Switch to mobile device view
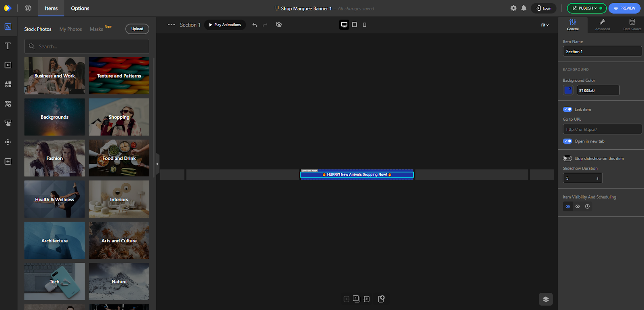The image size is (644, 310). coord(365,25)
